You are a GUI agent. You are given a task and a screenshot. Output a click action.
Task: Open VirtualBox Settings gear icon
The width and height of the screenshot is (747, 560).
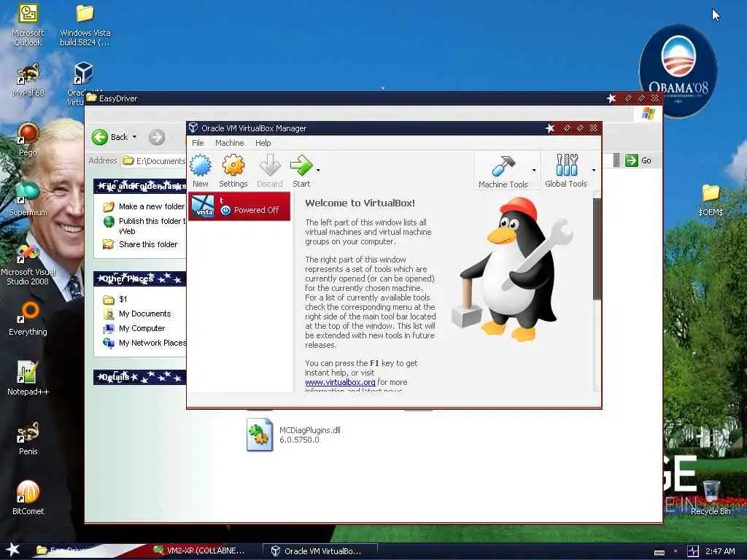233,166
